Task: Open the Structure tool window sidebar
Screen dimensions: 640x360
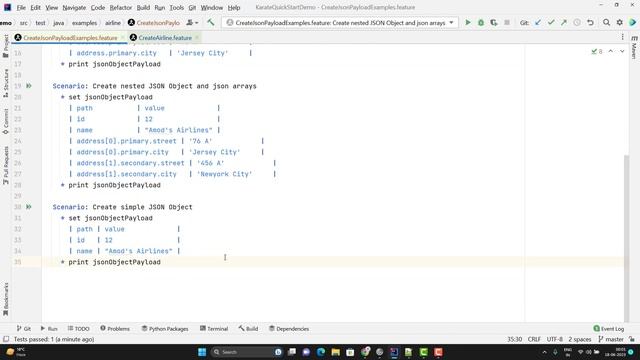Action: [6, 83]
